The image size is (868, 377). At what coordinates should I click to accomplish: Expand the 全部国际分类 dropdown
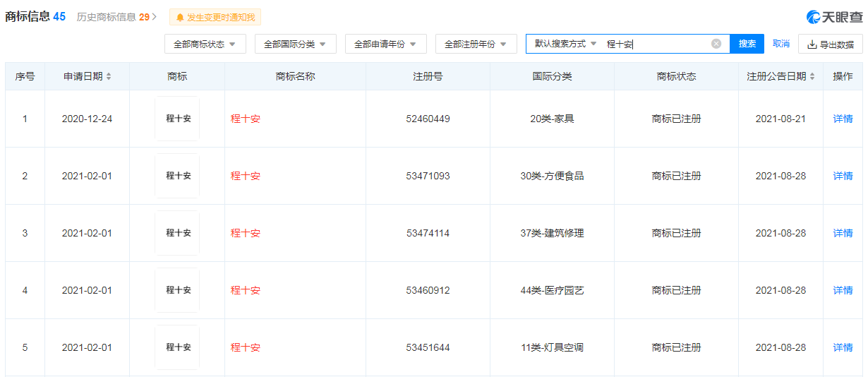point(295,44)
